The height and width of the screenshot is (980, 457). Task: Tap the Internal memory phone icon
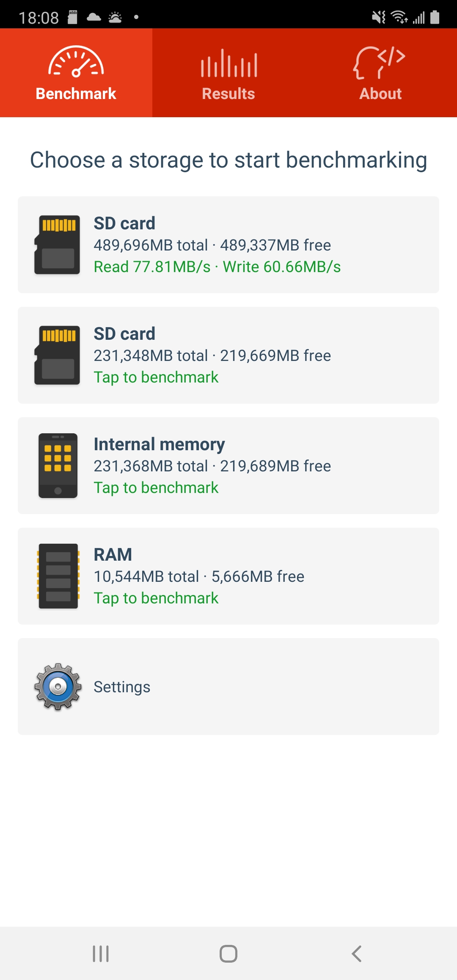point(58,465)
